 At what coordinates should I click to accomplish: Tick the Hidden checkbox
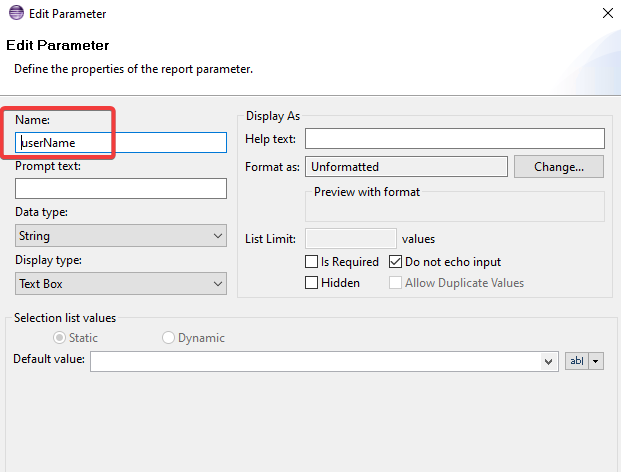coord(312,283)
